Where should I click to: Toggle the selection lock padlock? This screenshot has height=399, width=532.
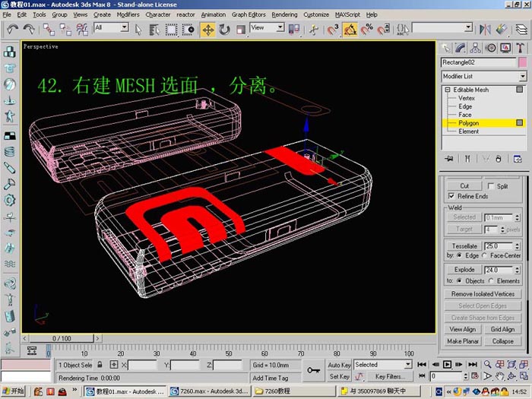pos(100,365)
